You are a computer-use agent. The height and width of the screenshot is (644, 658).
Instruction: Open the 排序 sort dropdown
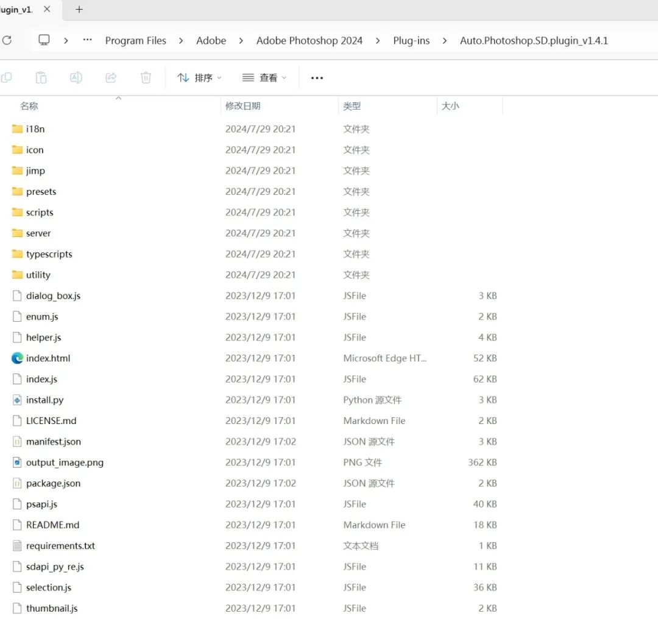click(199, 77)
